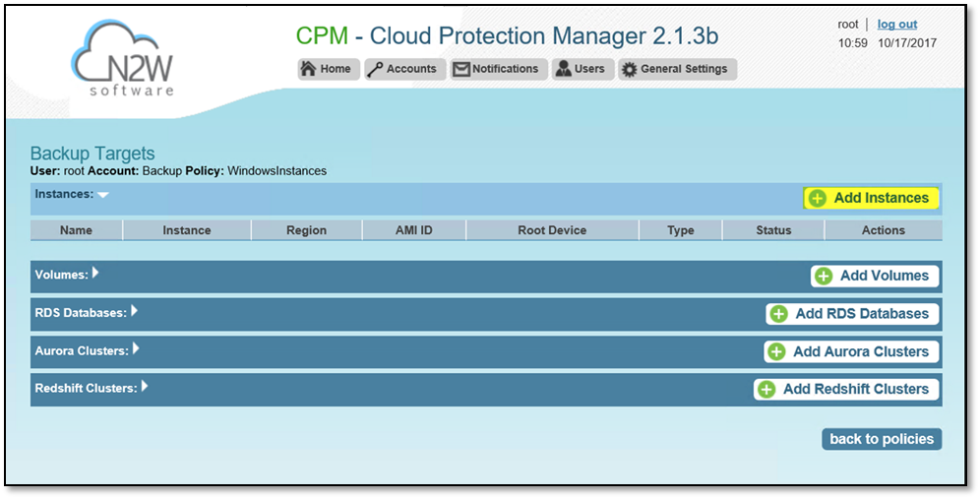The width and height of the screenshot is (980, 499).
Task: Click the house icon on Home
Action: tap(308, 69)
